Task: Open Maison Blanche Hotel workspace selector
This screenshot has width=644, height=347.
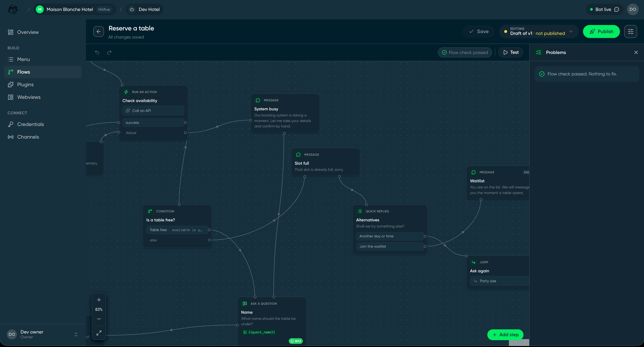Action: point(75,10)
